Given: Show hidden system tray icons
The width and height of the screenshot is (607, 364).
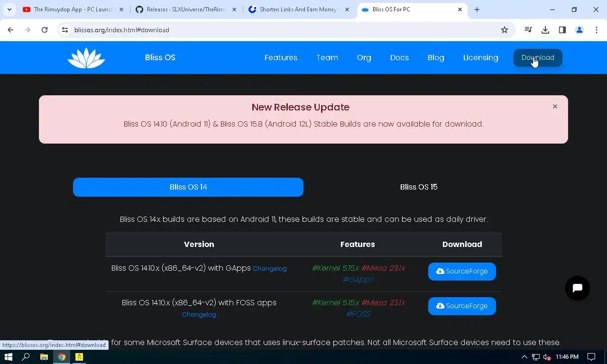Looking at the screenshot, I should click(524, 357).
